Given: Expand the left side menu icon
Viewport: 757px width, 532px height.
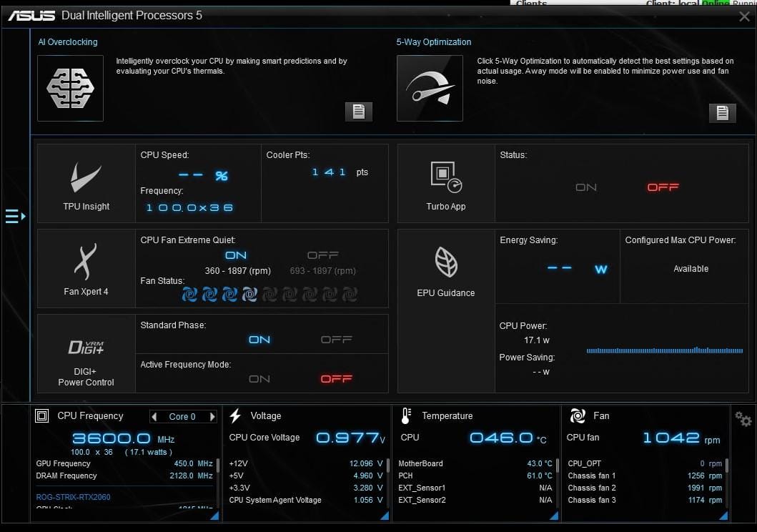Looking at the screenshot, I should point(15,216).
